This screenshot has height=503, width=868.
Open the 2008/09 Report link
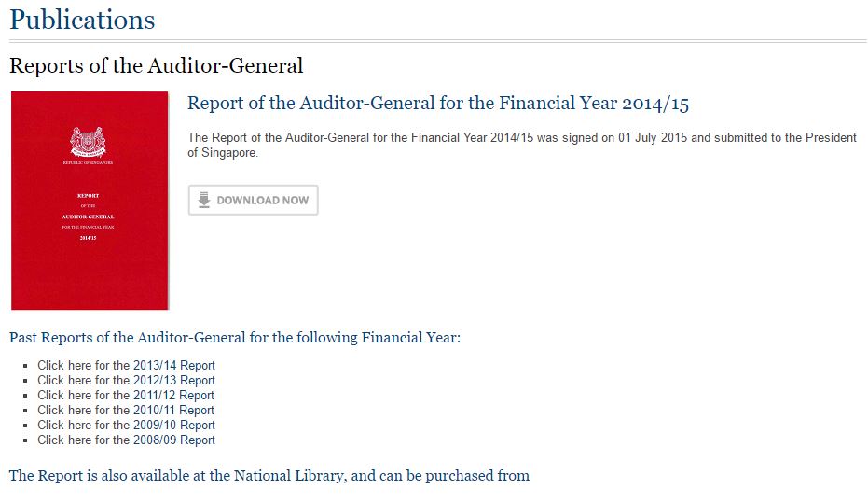tap(126, 440)
